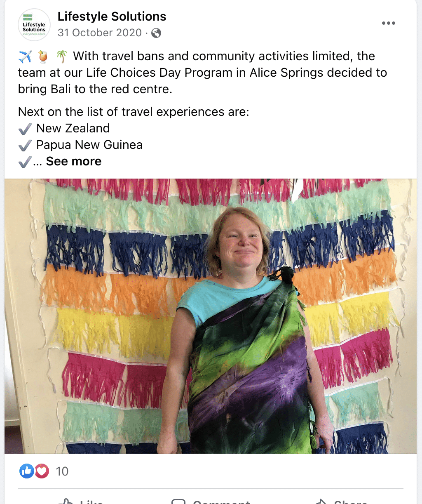The width and height of the screenshot is (422, 504).
Task: Expand the post with See more
Action: click(x=74, y=161)
